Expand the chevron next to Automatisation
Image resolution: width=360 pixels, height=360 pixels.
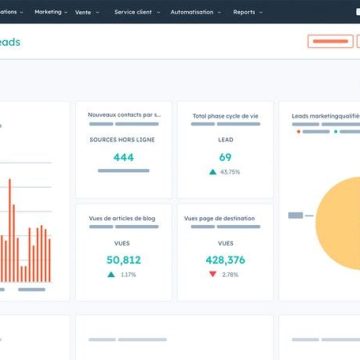click(x=219, y=13)
